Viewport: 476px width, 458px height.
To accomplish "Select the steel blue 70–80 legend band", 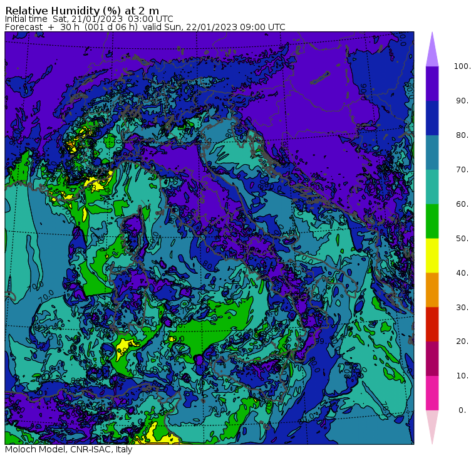I will coord(432,152).
